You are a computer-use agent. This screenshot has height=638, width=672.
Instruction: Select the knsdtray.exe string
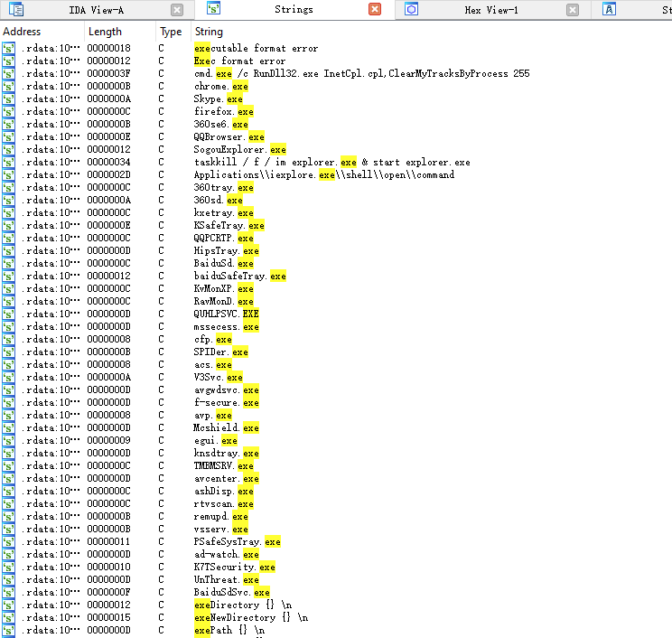coord(227,454)
